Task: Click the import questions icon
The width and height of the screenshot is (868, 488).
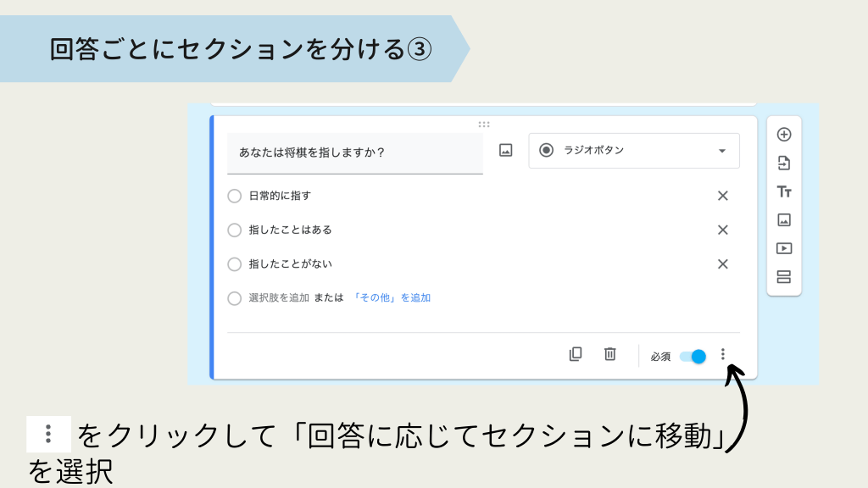Action: pos(784,163)
